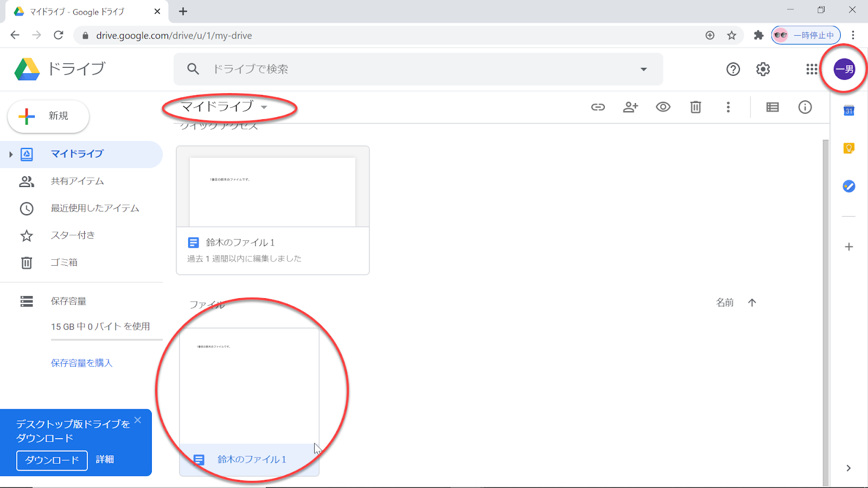Click the share with people icon
Image resolution: width=868 pixels, height=488 pixels.
(x=630, y=107)
